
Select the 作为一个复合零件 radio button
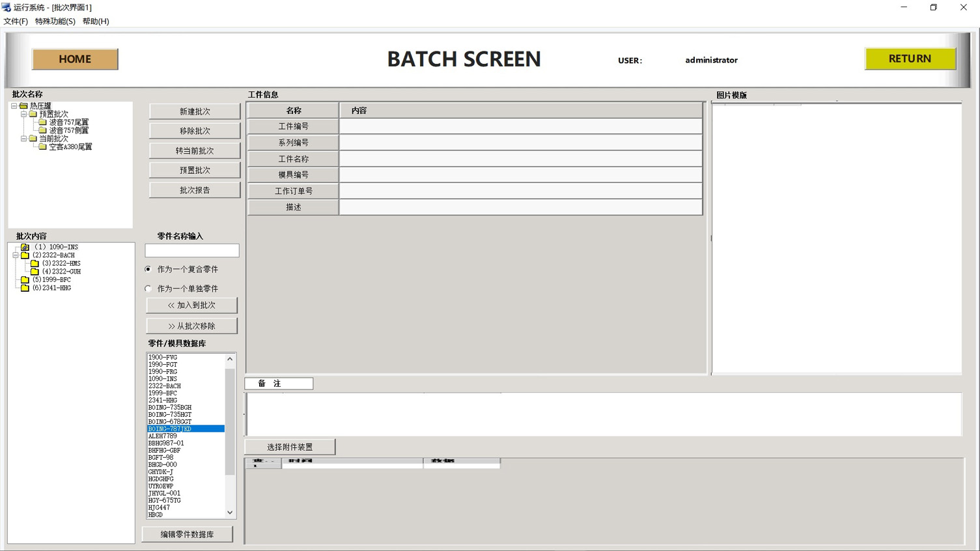pyautogui.click(x=148, y=269)
